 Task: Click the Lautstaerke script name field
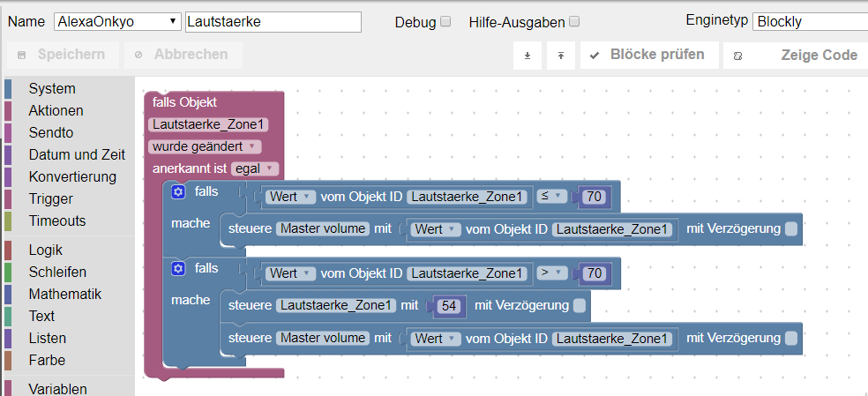click(x=273, y=22)
